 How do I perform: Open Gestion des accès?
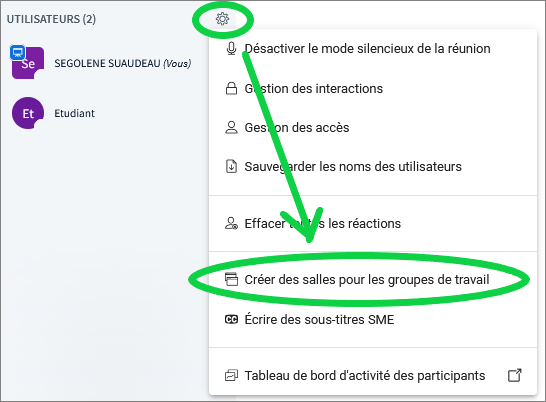(x=373, y=127)
